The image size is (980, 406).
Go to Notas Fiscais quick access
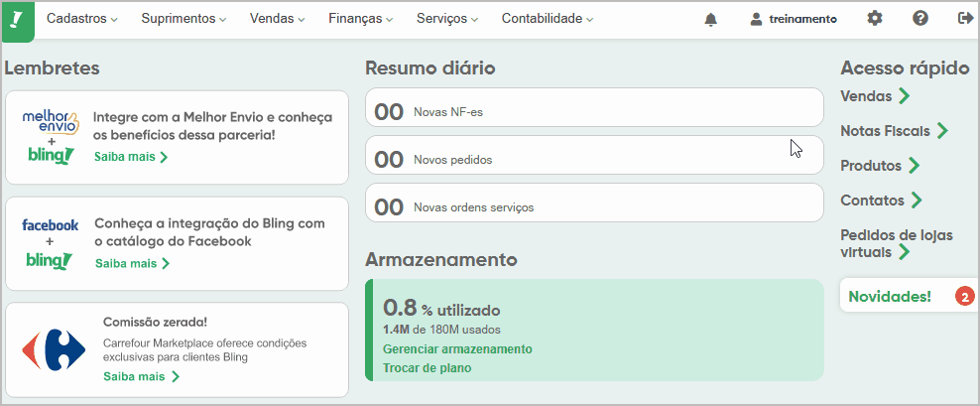(x=886, y=131)
